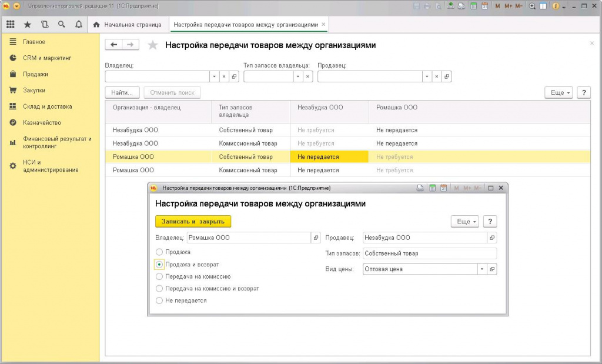Open the calculator icon in title bar
The width and height of the screenshot is (602, 364).
(x=474, y=6)
